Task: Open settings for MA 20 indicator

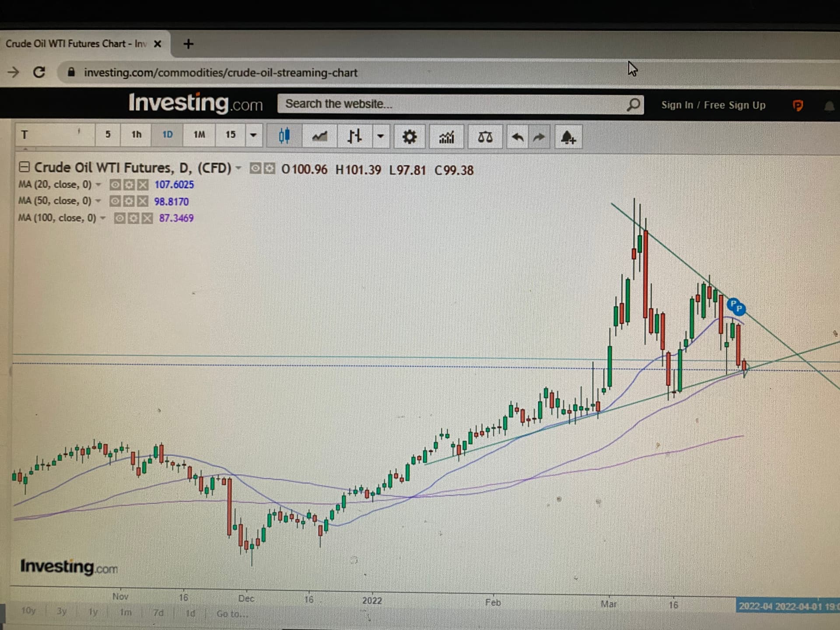Action: 129,185
